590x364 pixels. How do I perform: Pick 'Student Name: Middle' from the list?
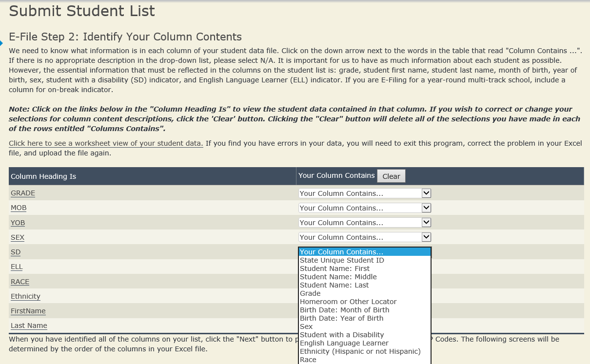click(x=338, y=277)
